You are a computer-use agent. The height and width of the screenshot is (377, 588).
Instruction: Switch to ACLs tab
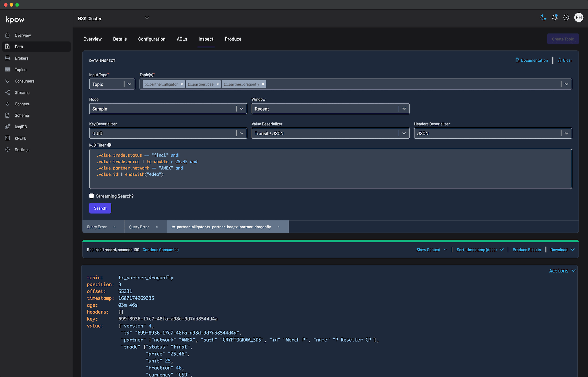[x=182, y=38]
